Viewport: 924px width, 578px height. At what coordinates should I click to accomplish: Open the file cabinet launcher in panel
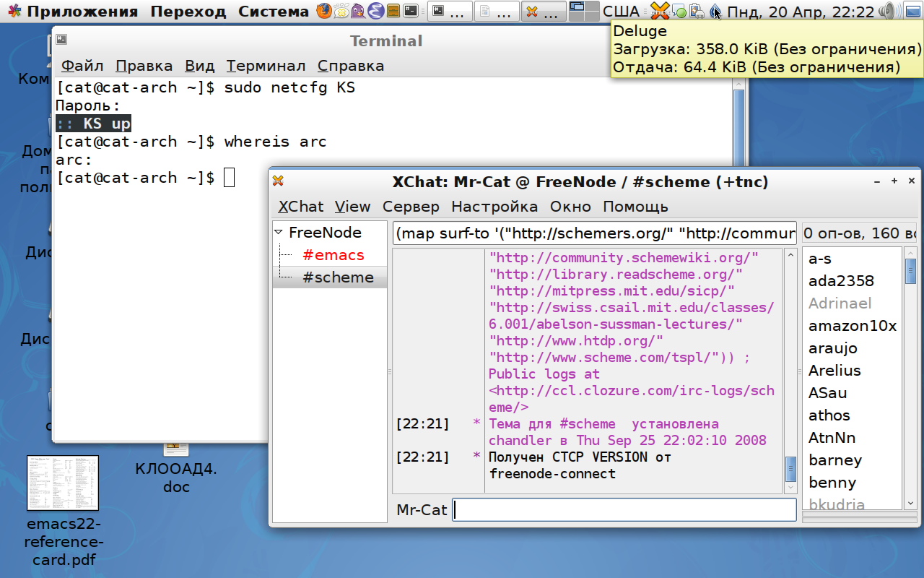393,11
